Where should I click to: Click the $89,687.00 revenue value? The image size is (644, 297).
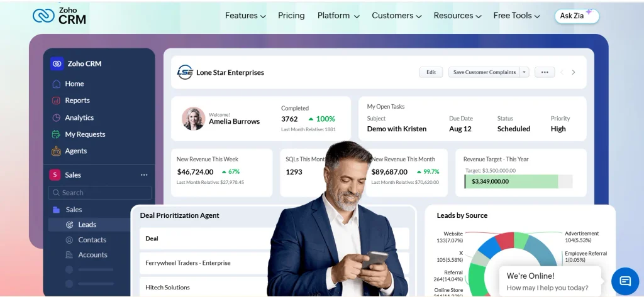click(x=390, y=172)
